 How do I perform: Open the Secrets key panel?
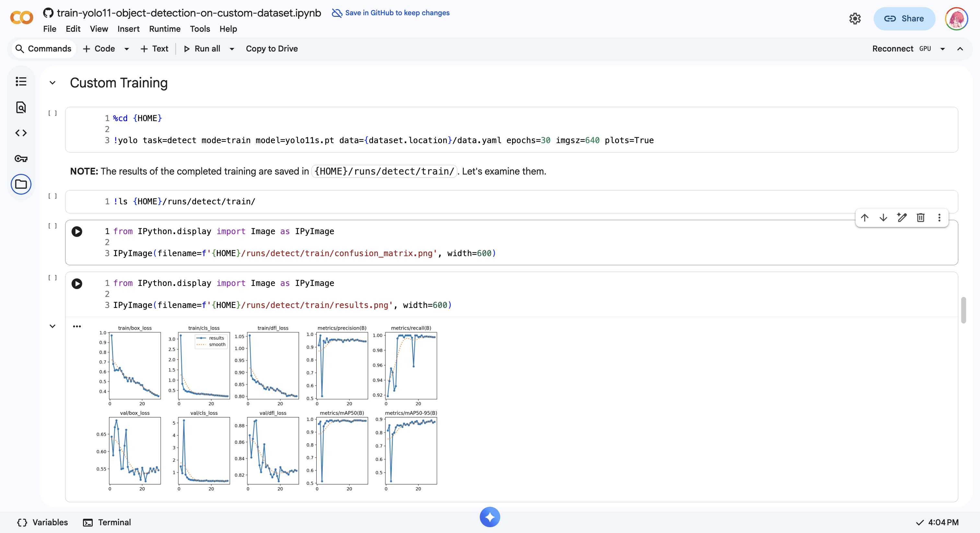tap(21, 159)
